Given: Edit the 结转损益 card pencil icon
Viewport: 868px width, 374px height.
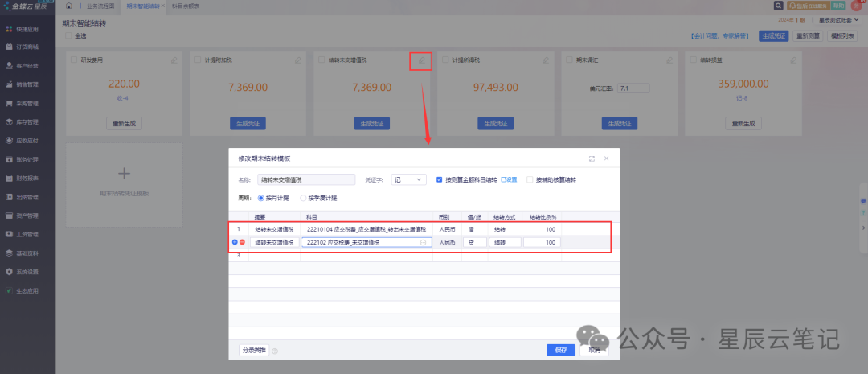Looking at the screenshot, I should [793, 60].
